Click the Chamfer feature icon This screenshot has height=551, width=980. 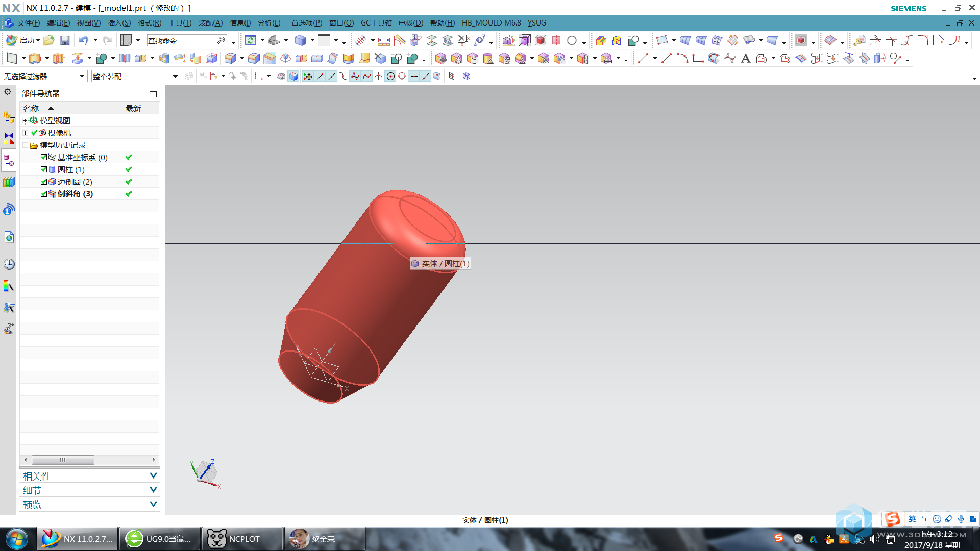pos(269,59)
